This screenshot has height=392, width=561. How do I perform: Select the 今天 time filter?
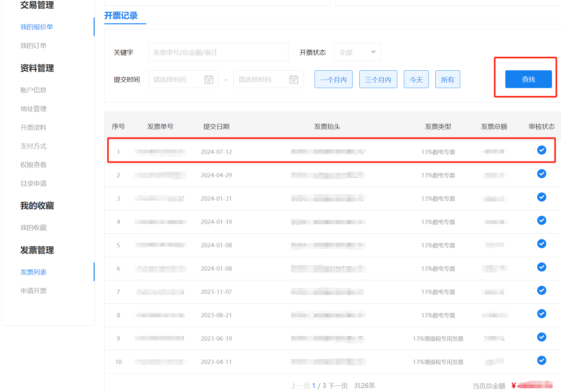point(416,80)
